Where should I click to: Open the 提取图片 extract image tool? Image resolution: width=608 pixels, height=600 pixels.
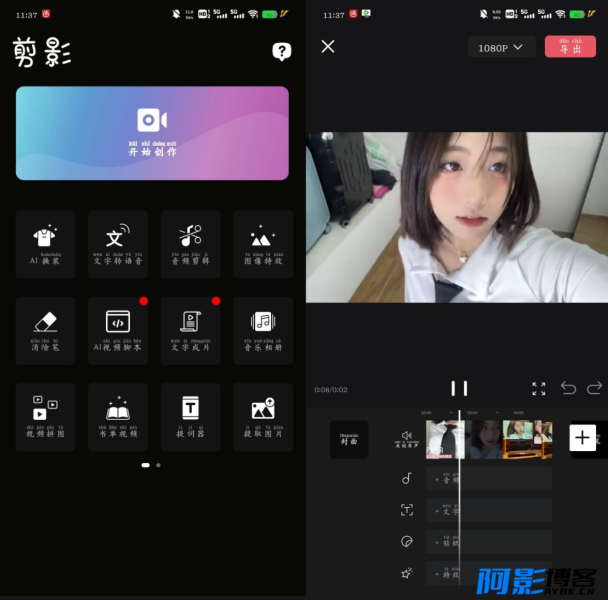click(x=263, y=416)
